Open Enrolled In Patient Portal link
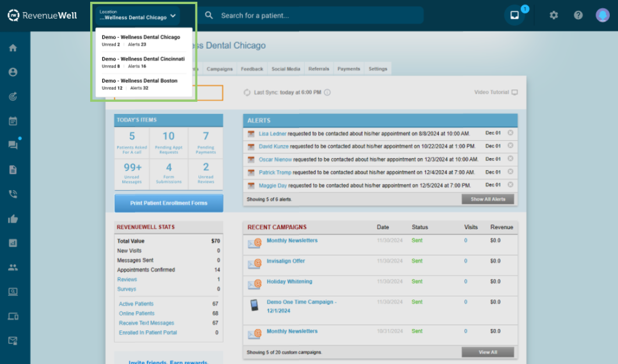Screen dimensions: 618x364 (x=148, y=333)
